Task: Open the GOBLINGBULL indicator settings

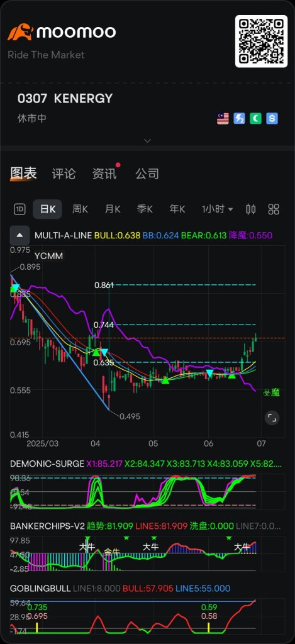Action: [40, 589]
